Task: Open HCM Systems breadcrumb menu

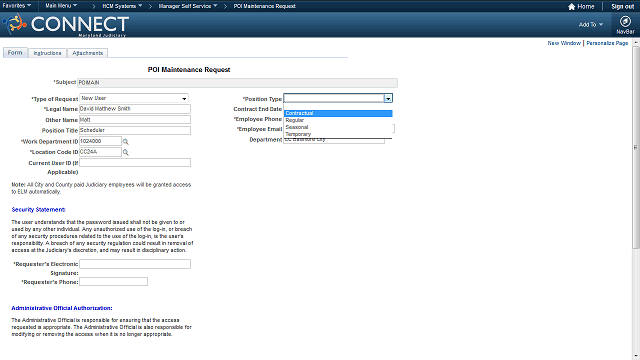Action: [122, 6]
